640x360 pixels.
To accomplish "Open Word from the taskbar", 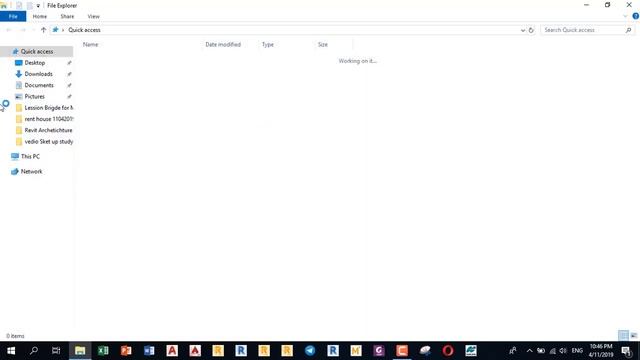I will (149, 351).
